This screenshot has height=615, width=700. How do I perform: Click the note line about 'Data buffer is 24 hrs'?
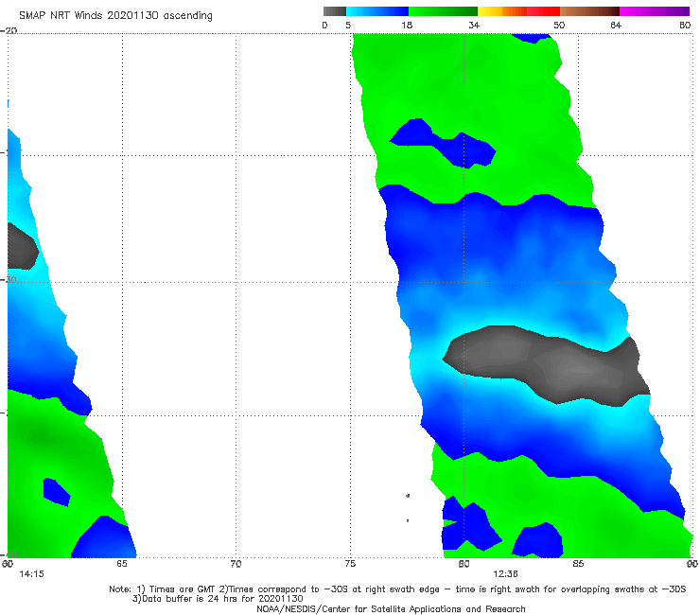(218, 599)
